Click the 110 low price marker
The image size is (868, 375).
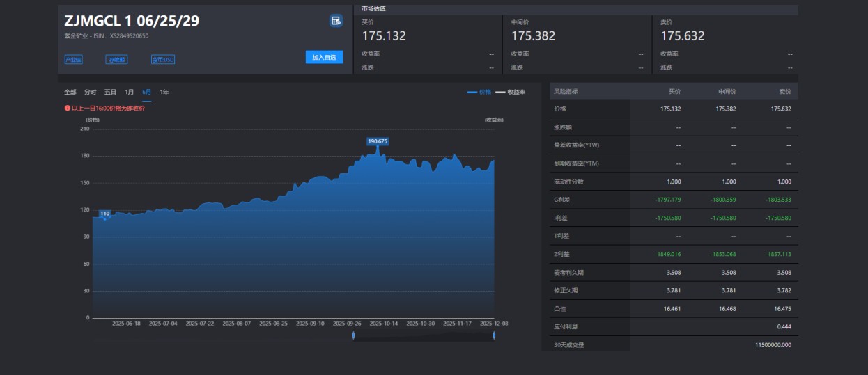[x=104, y=214]
